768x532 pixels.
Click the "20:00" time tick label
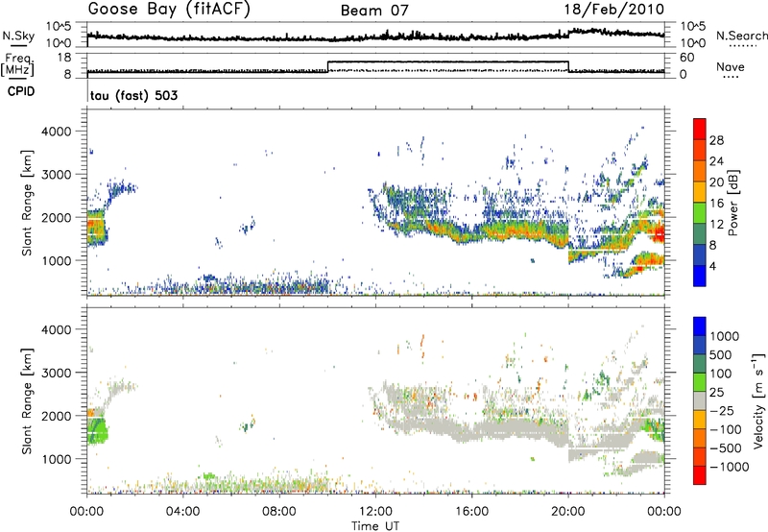click(567, 512)
